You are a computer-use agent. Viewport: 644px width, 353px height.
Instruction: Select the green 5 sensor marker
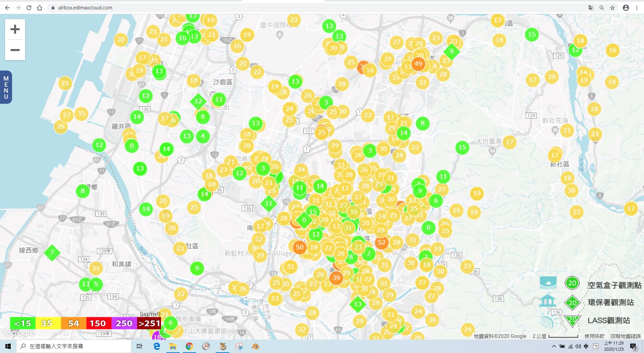(x=96, y=284)
